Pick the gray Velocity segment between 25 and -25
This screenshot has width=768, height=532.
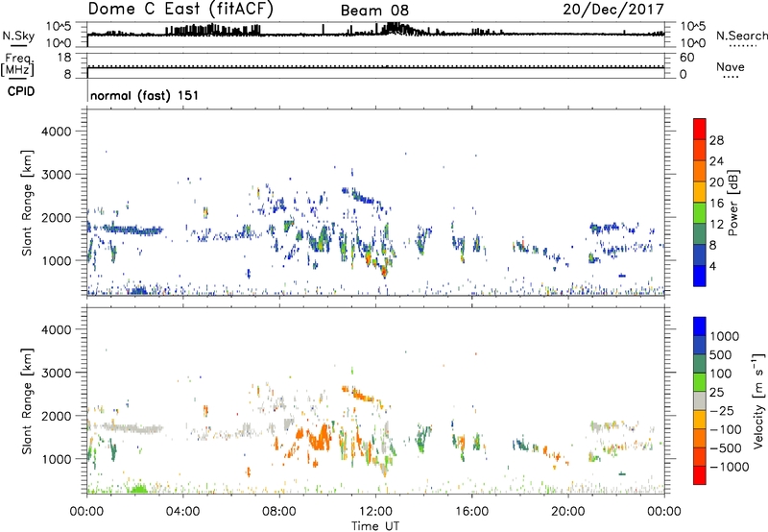(700, 400)
